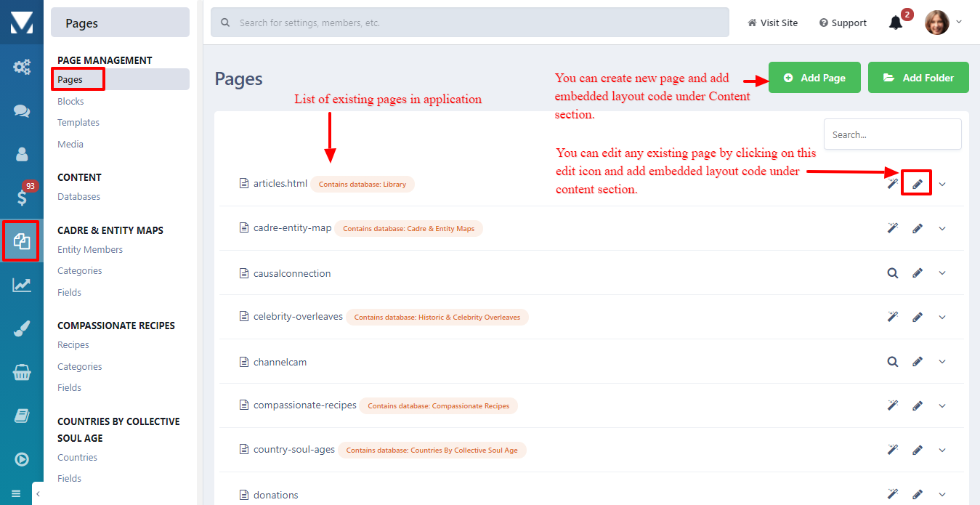Open the notifications bell
Viewport: 980px width, 505px height.
click(x=896, y=23)
